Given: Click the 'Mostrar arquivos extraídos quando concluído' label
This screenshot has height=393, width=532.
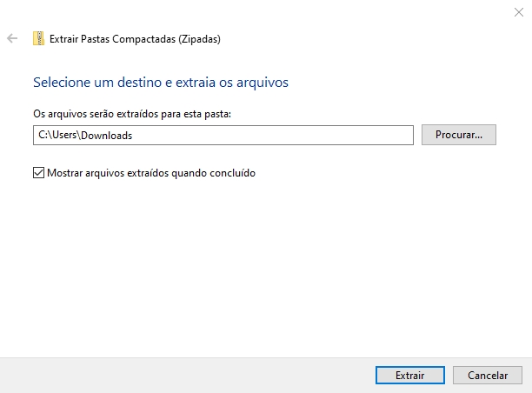Looking at the screenshot, I should (151, 173).
